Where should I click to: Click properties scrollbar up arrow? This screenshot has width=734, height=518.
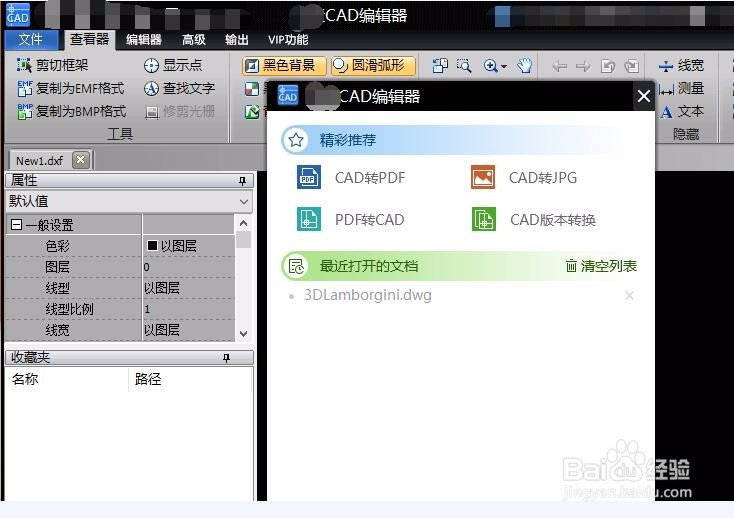(x=243, y=223)
